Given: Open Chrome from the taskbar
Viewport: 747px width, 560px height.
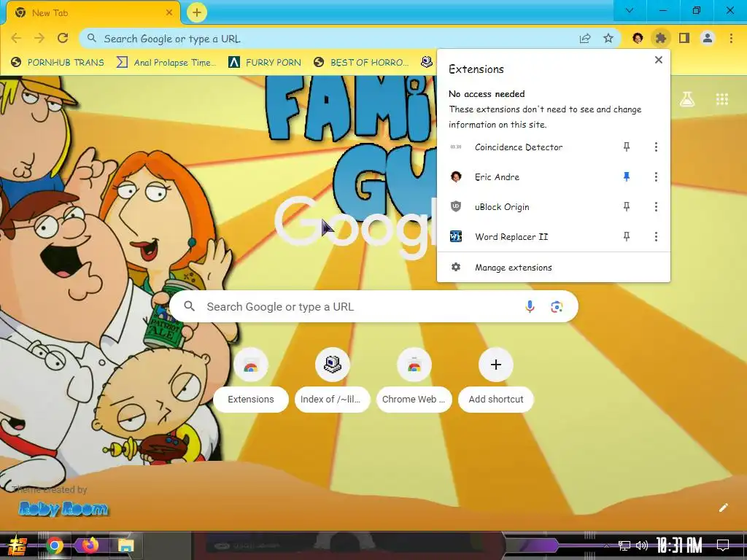Looking at the screenshot, I should 55,545.
